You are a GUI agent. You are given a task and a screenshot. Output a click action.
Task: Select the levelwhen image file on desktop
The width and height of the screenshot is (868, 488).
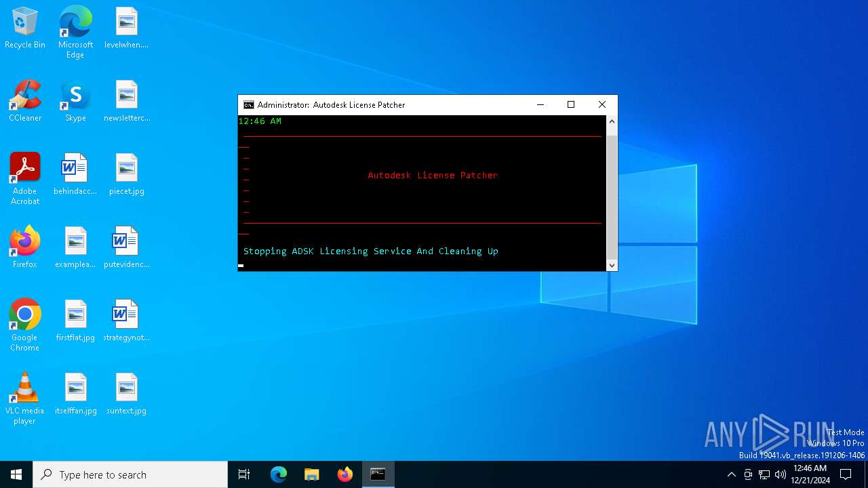pyautogui.click(x=127, y=28)
